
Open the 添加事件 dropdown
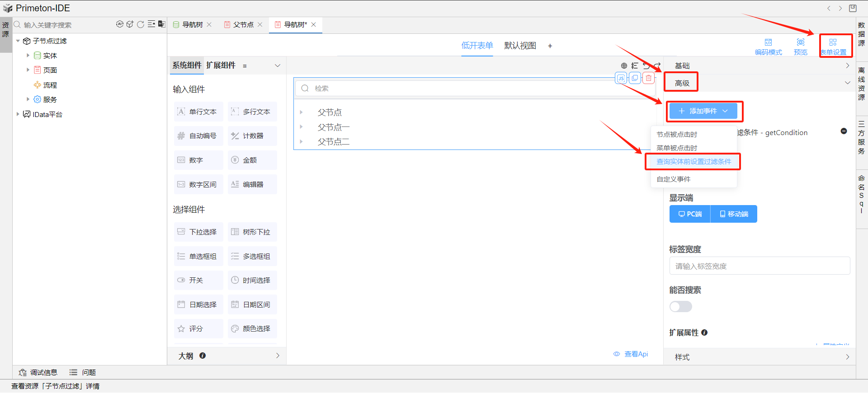(x=703, y=111)
